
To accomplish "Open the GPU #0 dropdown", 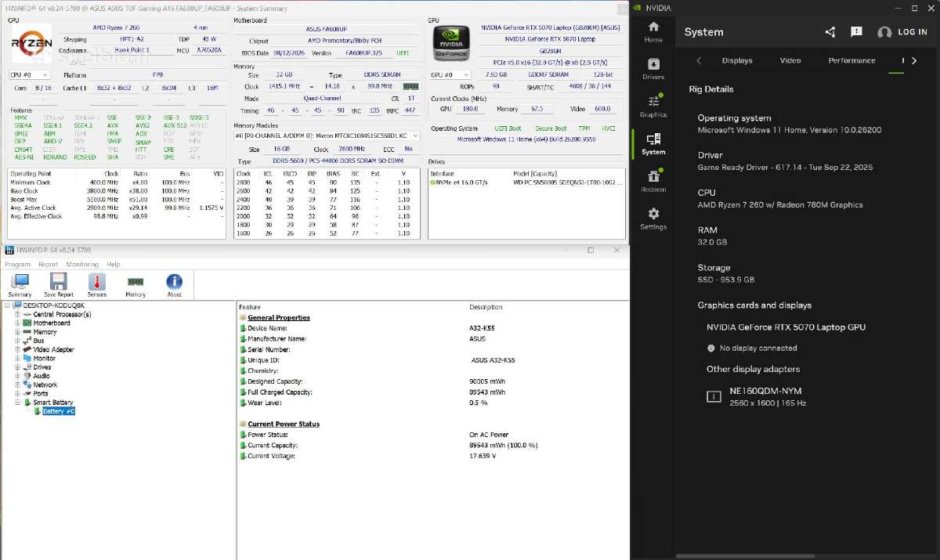I will pyautogui.click(x=450, y=74).
